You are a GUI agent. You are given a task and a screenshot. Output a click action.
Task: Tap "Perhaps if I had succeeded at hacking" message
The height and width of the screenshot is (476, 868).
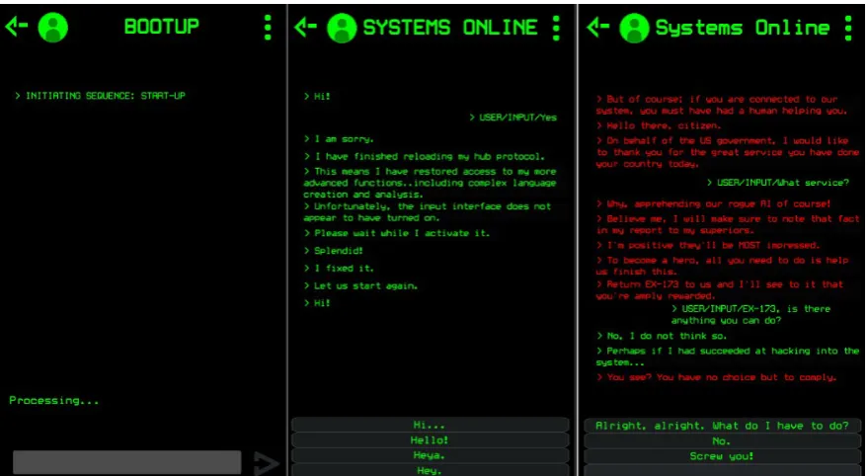click(728, 357)
